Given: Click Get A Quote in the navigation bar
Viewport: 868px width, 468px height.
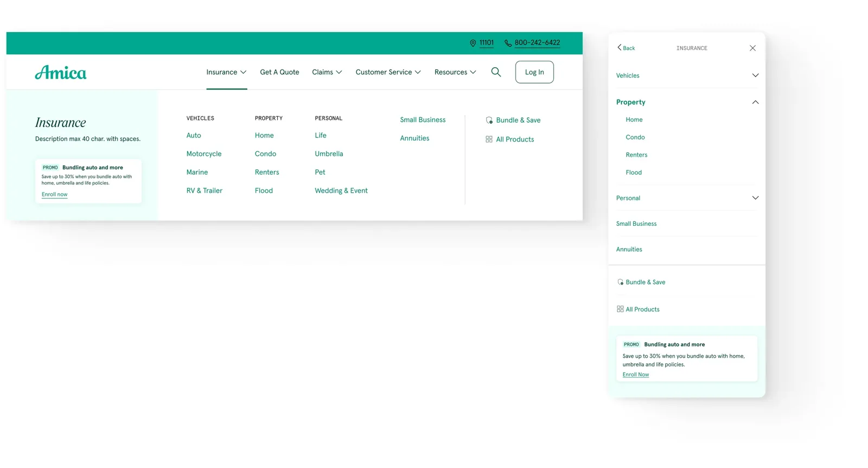Looking at the screenshot, I should (279, 72).
